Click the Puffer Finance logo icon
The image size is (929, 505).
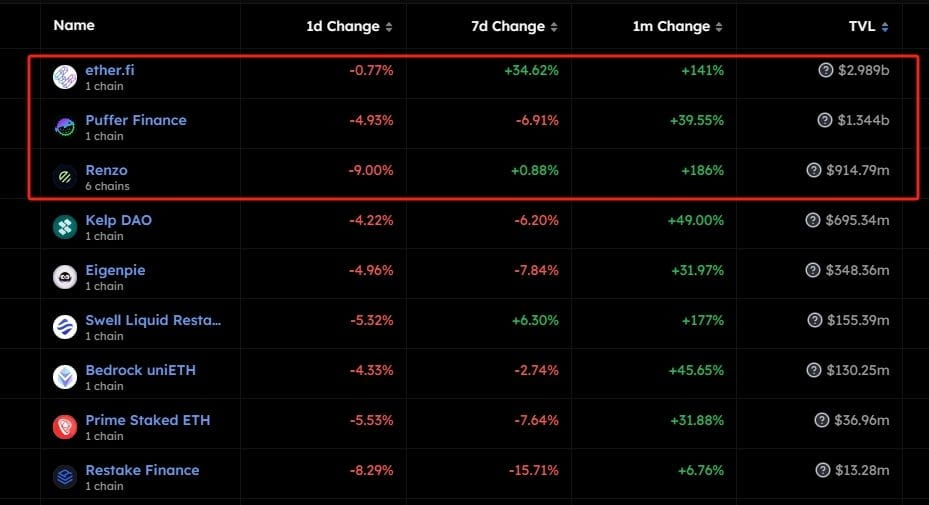[x=65, y=127]
